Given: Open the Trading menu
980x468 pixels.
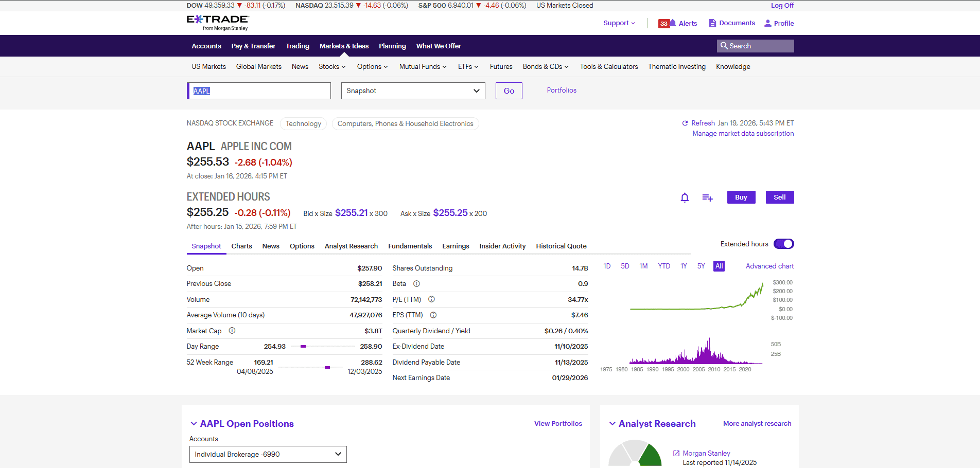Looking at the screenshot, I should (x=297, y=46).
